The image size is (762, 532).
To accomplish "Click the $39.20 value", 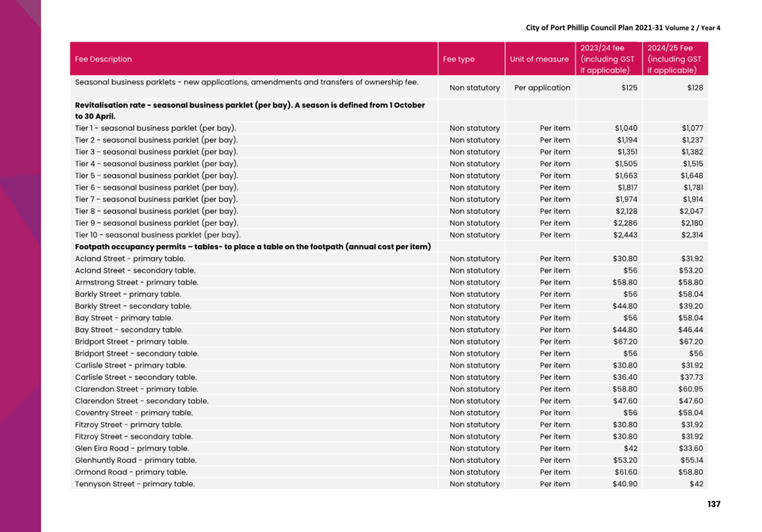I will click(x=691, y=306).
